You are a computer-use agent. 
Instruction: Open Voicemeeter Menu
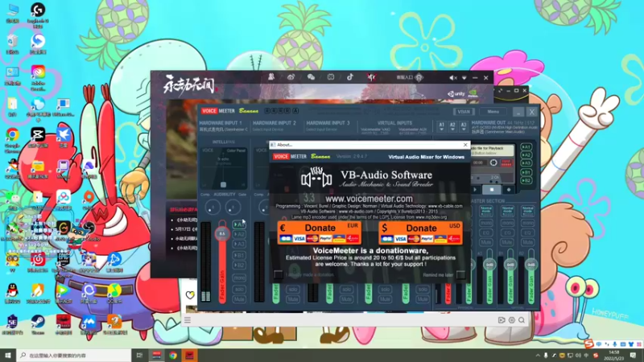tap(493, 112)
